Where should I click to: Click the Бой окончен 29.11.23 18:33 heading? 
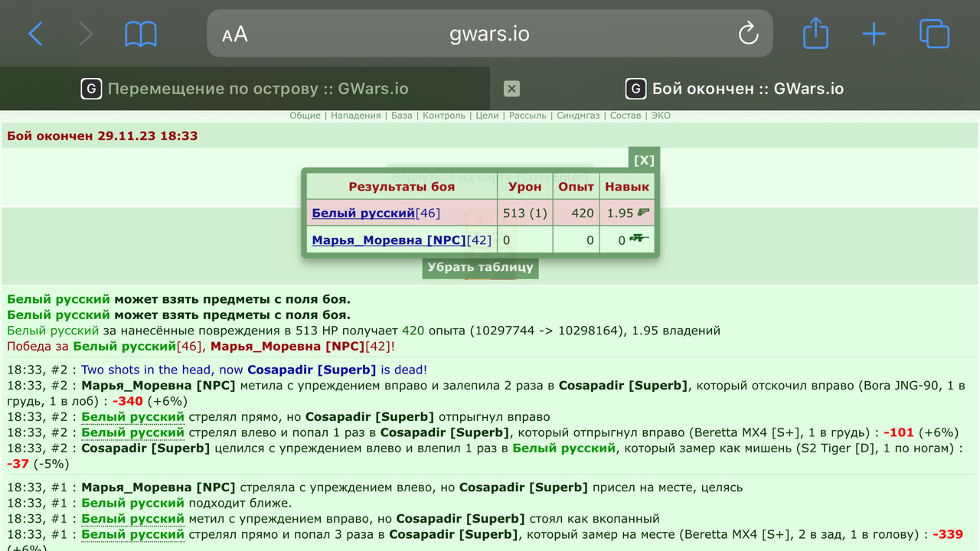tap(103, 136)
